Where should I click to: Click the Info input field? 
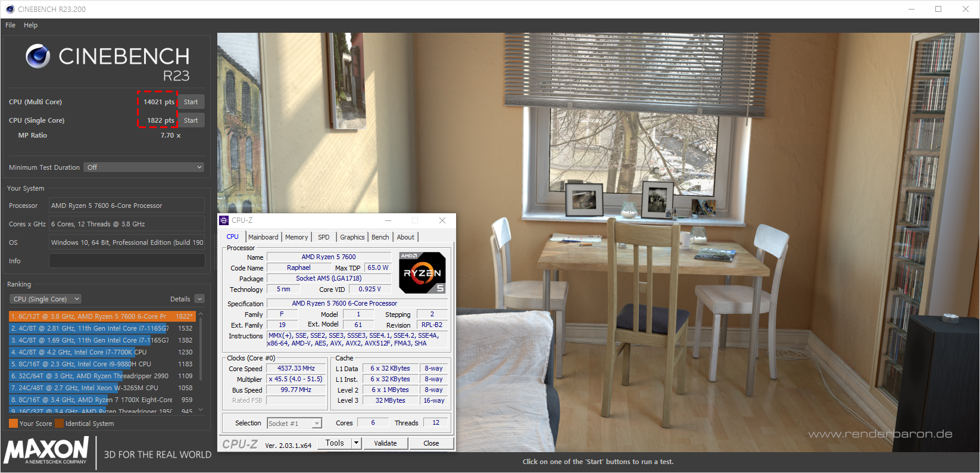pyautogui.click(x=127, y=261)
